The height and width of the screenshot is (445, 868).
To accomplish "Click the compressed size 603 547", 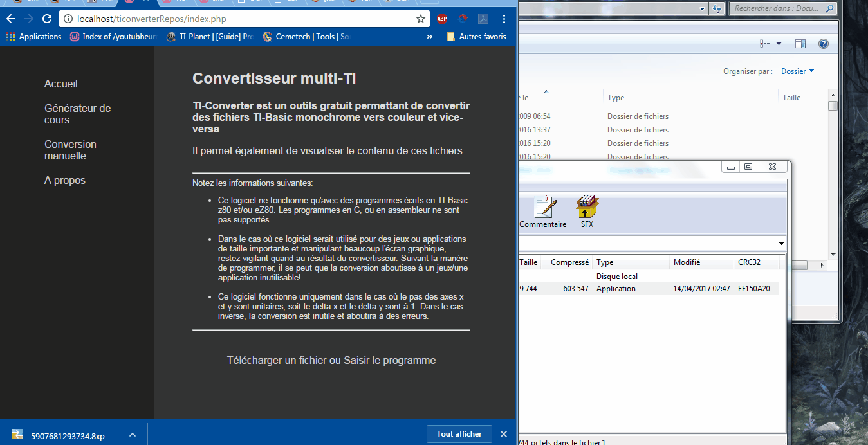I will (x=576, y=289).
